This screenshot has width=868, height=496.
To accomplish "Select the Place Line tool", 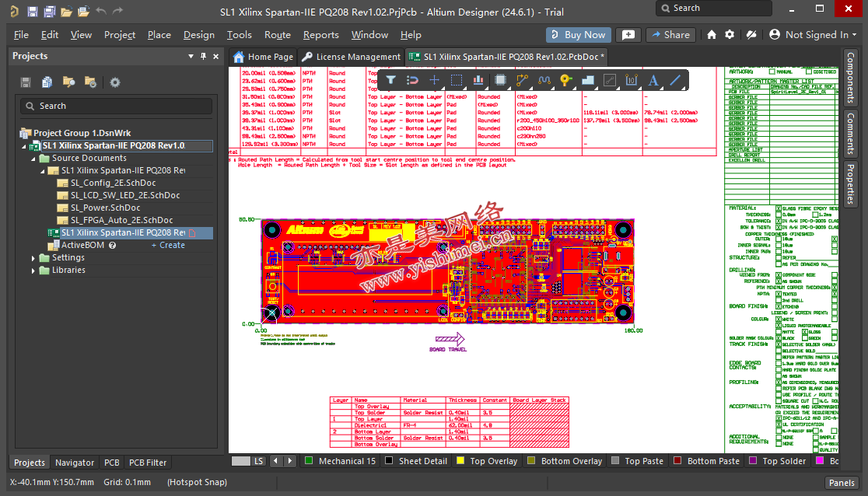I will [x=675, y=80].
